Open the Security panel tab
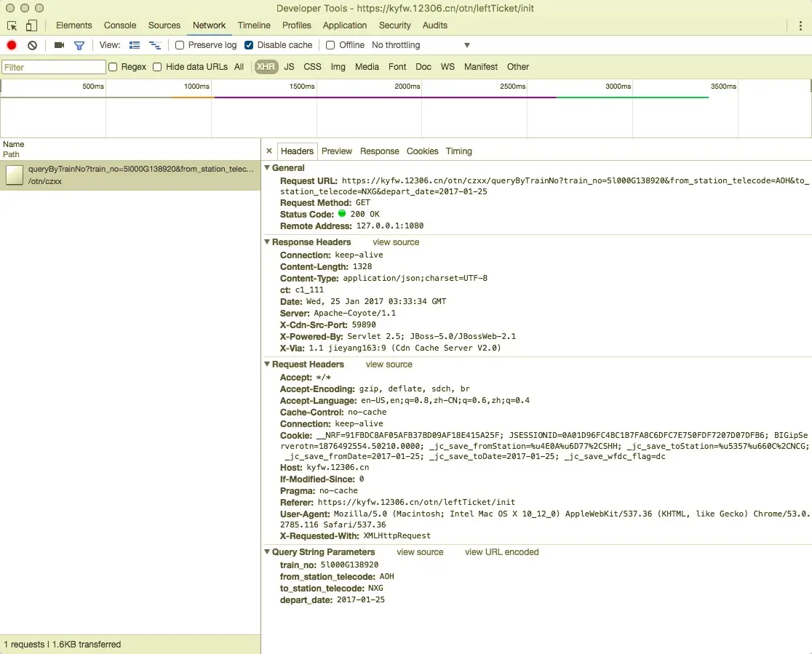 [x=394, y=25]
